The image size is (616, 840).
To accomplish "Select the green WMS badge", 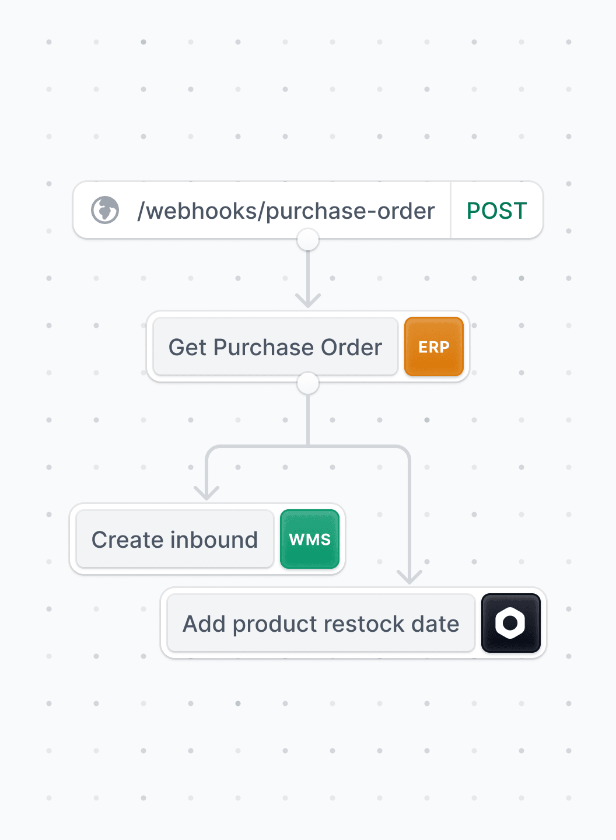I will tap(310, 539).
